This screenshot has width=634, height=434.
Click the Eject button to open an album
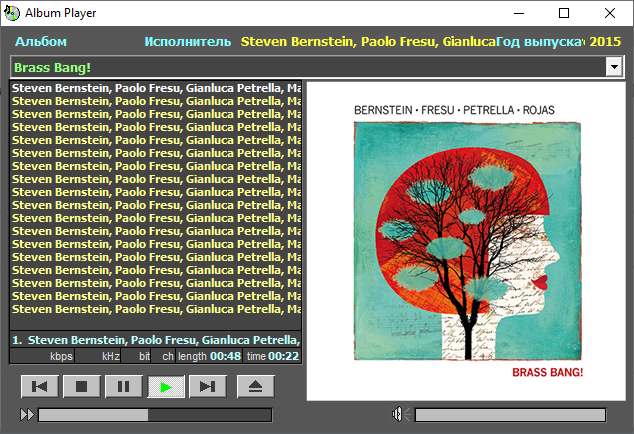tap(256, 387)
